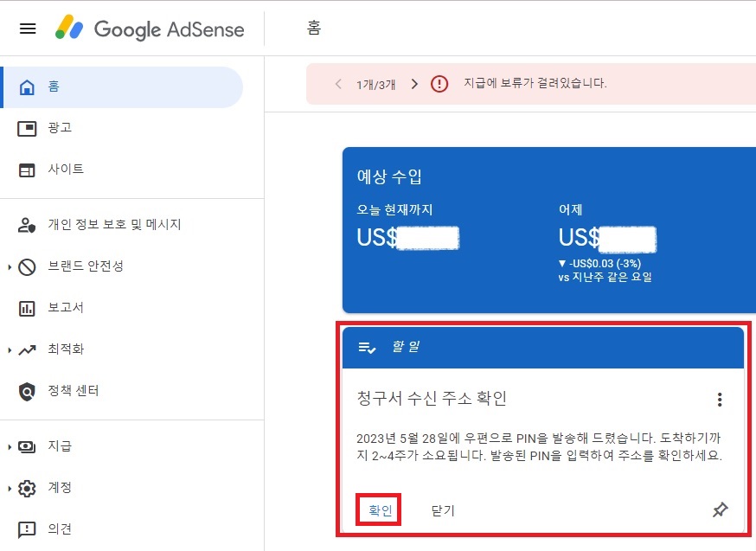Select the 보고서 report icon
756x551 pixels.
pyautogui.click(x=26, y=307)
